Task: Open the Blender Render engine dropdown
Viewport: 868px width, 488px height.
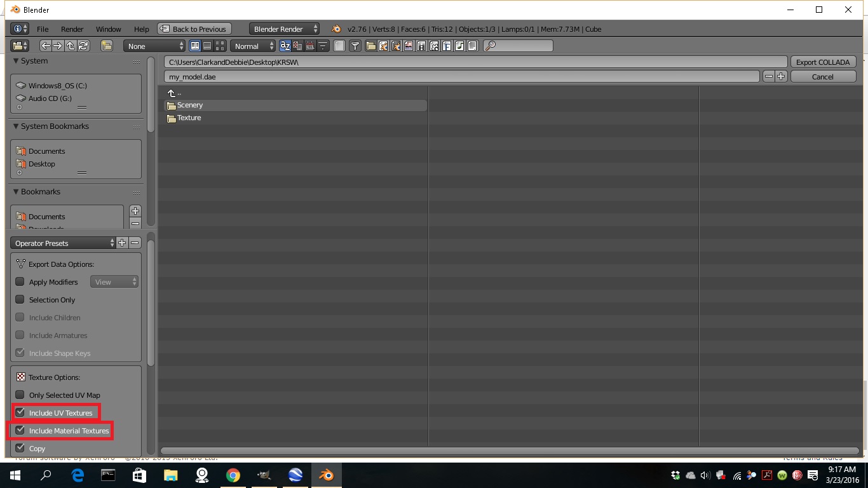Action: (285, 29)
